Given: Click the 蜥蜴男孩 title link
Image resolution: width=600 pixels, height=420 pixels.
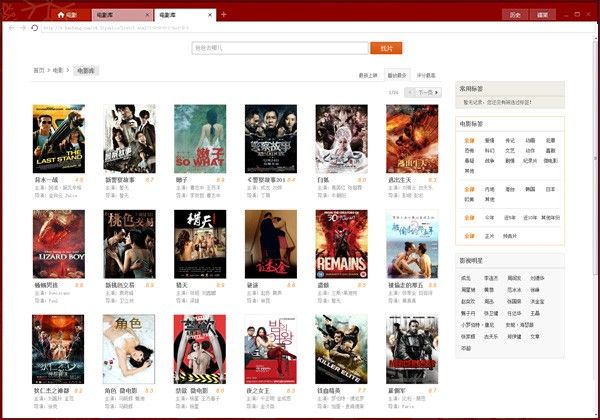Looking at the screenshot, I should (x=46, y=285).
